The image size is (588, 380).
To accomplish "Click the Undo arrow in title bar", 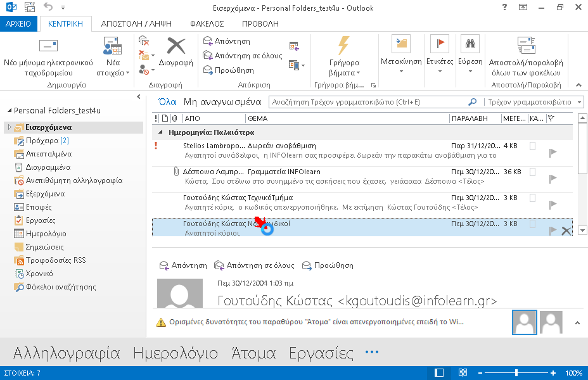I will [48, 7].
